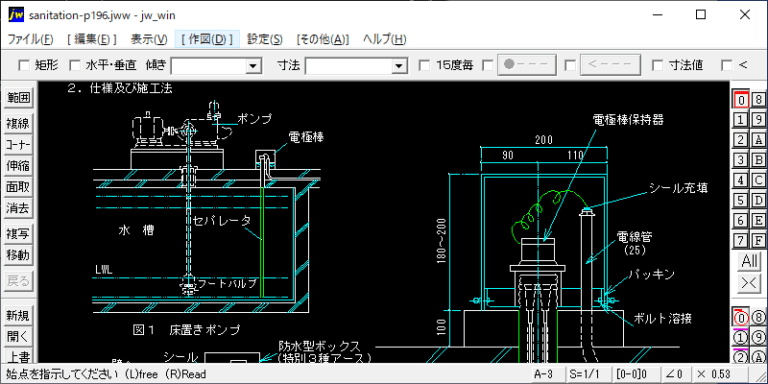Select circled layer group 0
Screen dimensions: 768x384
pyautogui.click(x=741, y=318)
